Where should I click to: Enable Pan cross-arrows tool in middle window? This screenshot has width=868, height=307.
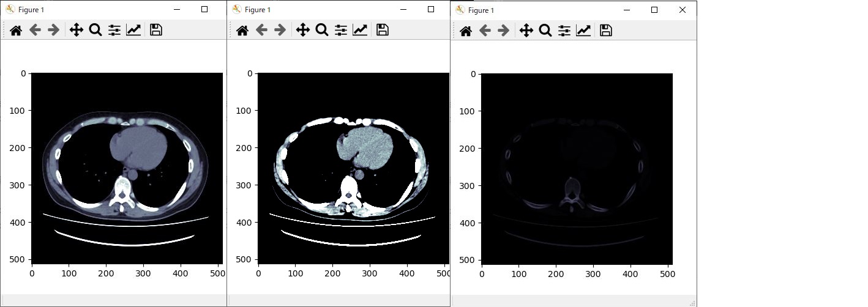pos(302,30)
